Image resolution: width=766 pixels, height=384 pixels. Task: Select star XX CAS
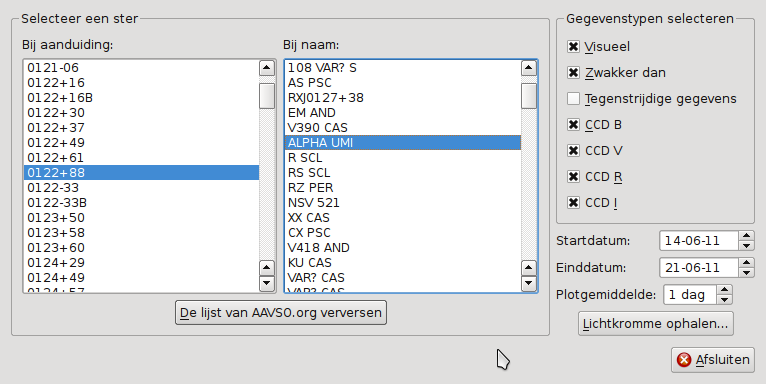click(403, 217)
